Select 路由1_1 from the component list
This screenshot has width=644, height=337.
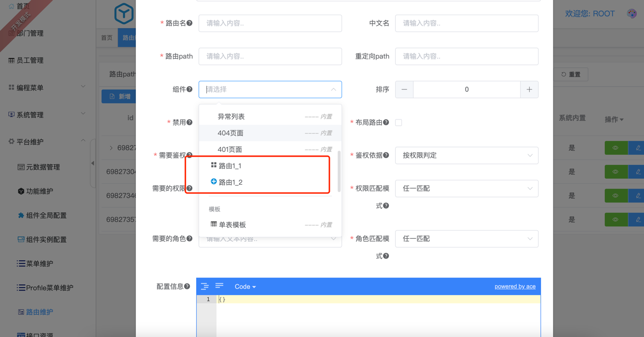pyautogui.click(x=230, y=166)
